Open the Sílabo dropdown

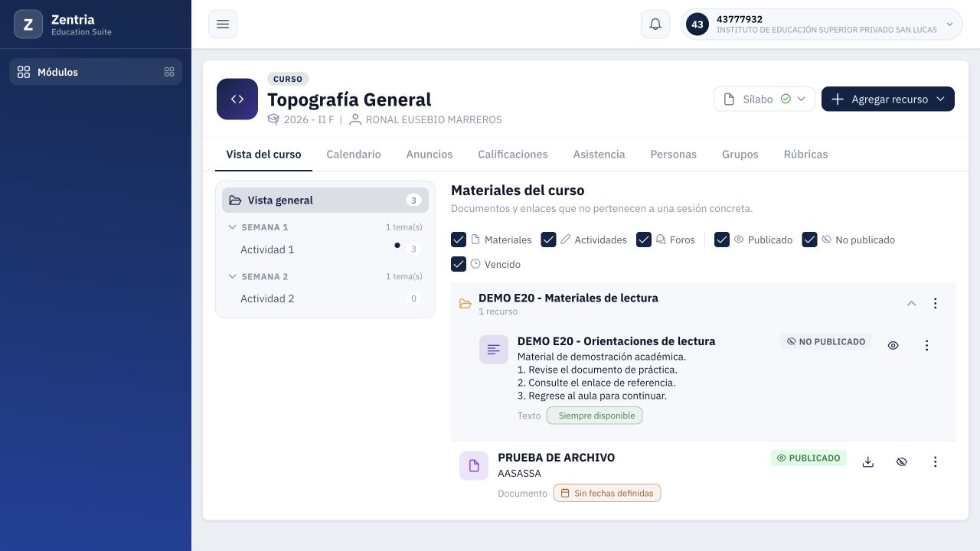[764, 99]
